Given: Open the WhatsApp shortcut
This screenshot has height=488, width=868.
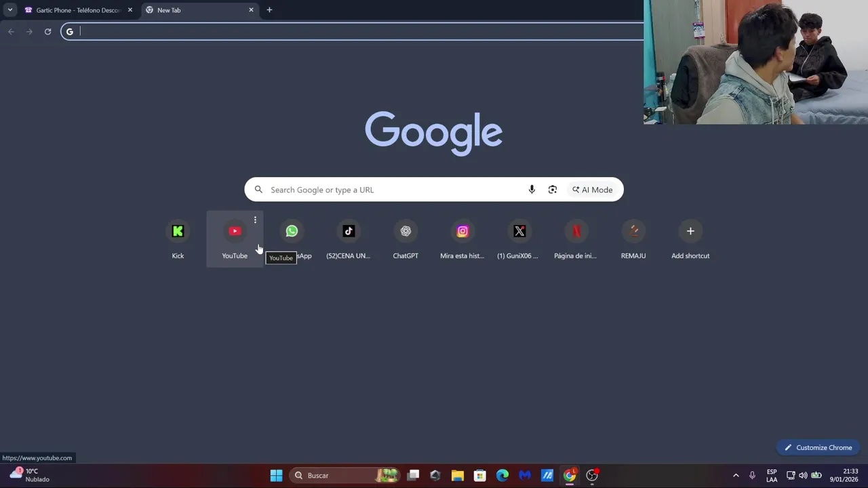Looking at the screenshot, I should 292,239.
